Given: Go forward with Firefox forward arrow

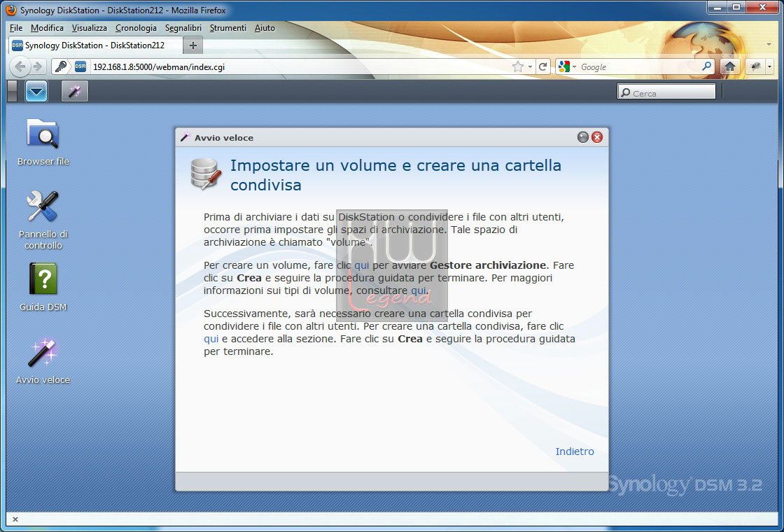Looking at the screenshot, I should (x=38, y=66).
